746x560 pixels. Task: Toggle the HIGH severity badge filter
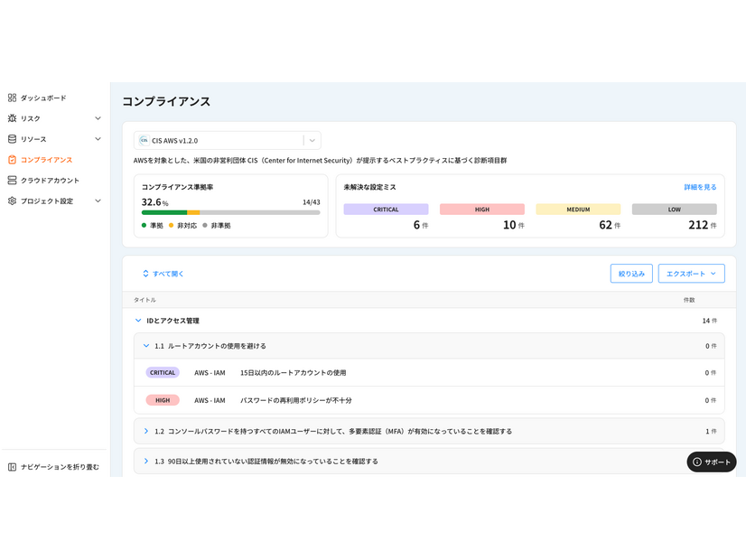pyautogui.click(x=481, y=209)
